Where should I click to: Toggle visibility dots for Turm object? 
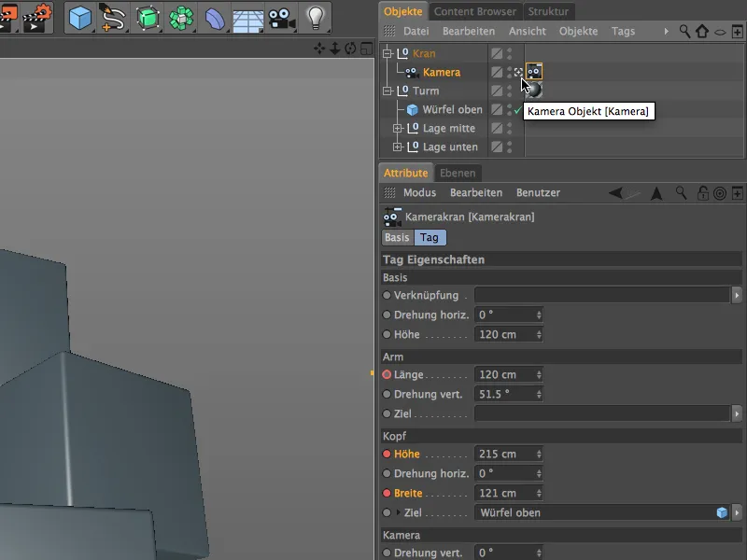509,91
